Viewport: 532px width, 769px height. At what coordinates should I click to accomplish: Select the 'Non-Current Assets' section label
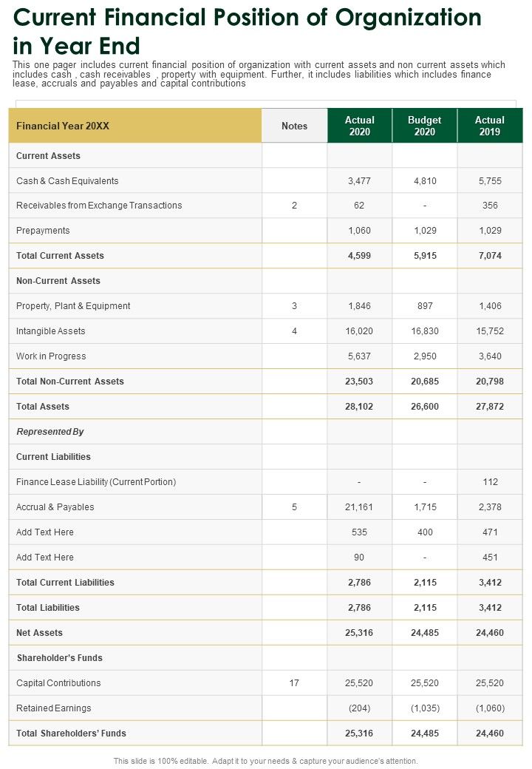click(x=58, y=281)
